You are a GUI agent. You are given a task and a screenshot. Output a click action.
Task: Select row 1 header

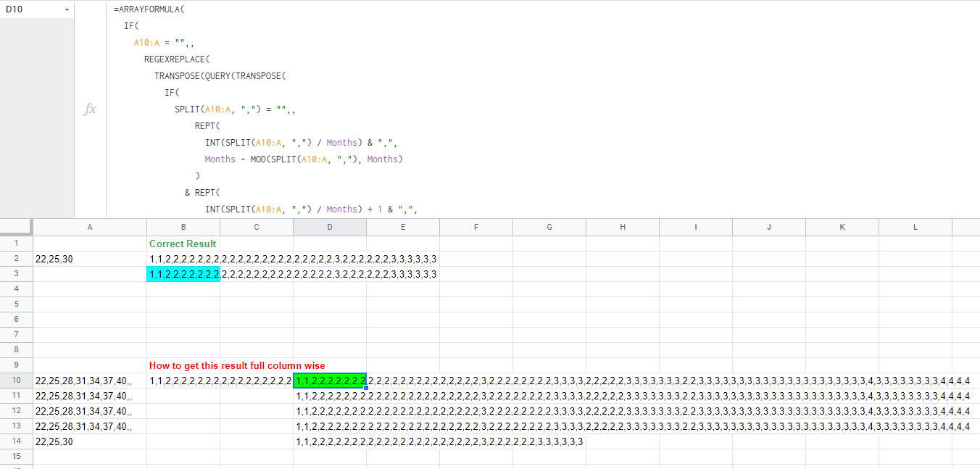point(16,244)
